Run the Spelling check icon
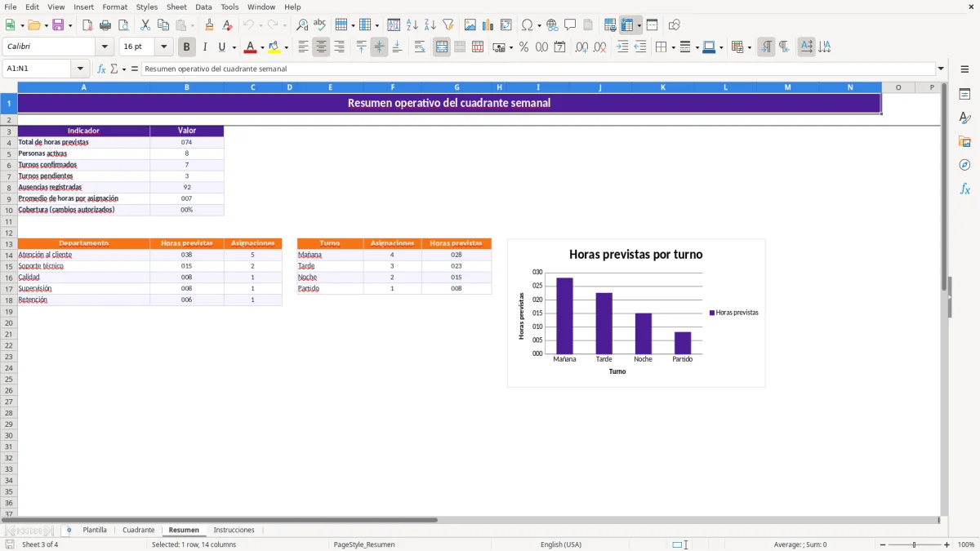980x551 pixels. pos(320,25)
